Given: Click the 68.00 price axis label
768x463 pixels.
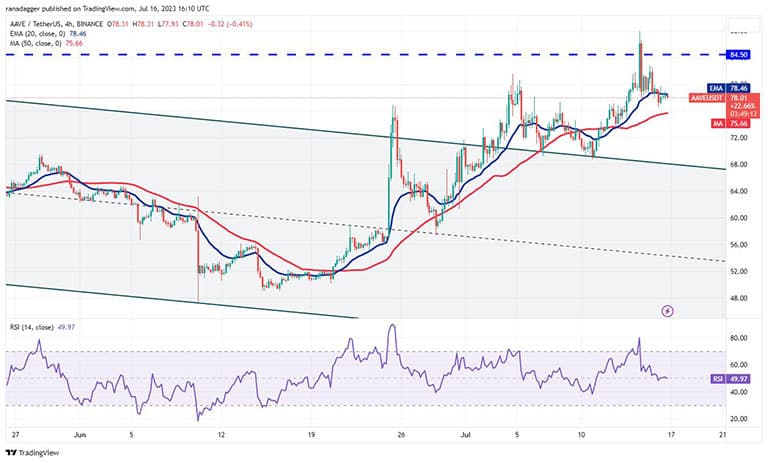Looking at the screenshot, I should 738,164.
